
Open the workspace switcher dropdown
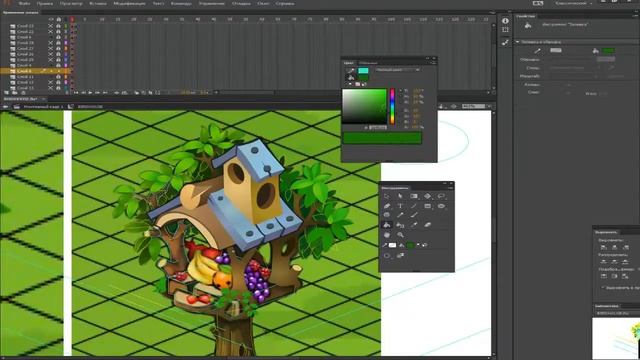(573, 3)
